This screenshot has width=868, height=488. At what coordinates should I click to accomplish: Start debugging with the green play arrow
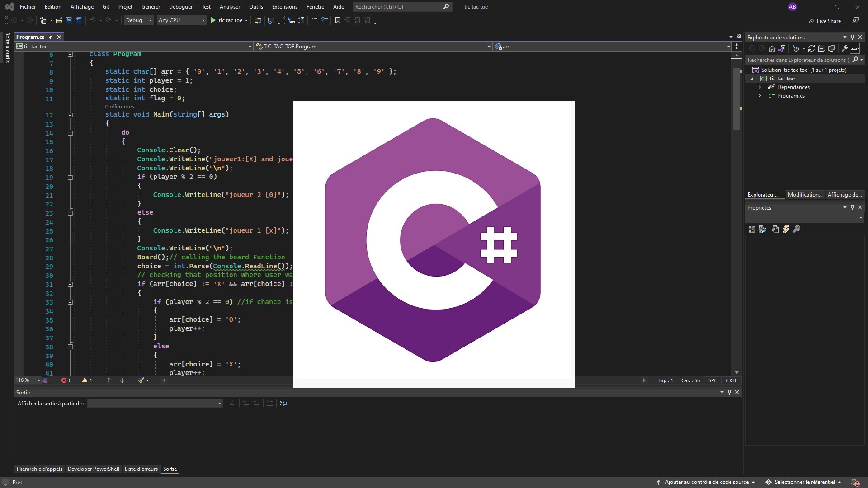[x=213, y=20]
